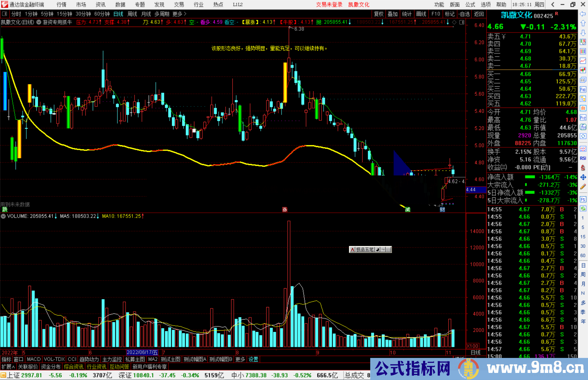Image resolution: width=588 pixels, height=380 pixels.
Task: Click the RSI indicator sidebar icon
Action: pos(583,158)
